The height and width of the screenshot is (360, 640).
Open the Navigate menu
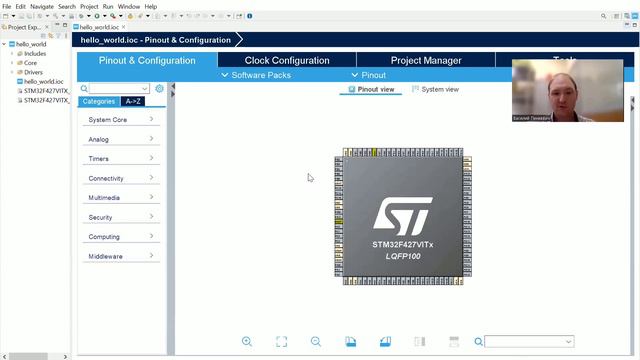(42, 7)
